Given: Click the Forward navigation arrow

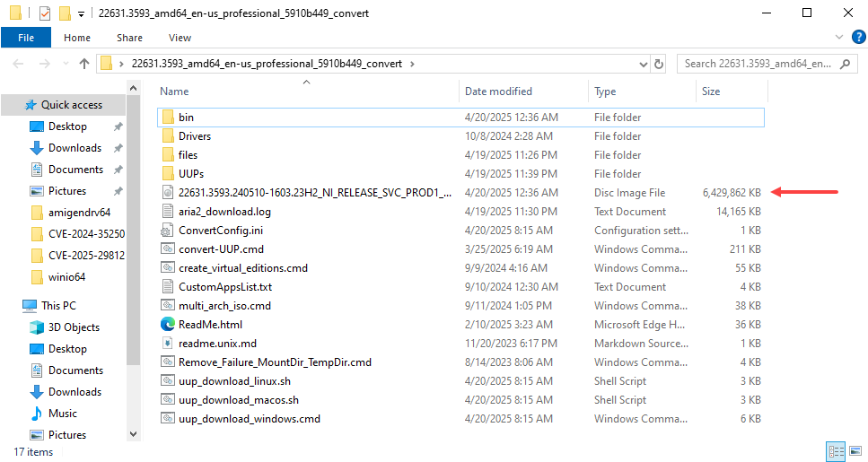Looking at the screenshot, I should [x=44, y=64].
